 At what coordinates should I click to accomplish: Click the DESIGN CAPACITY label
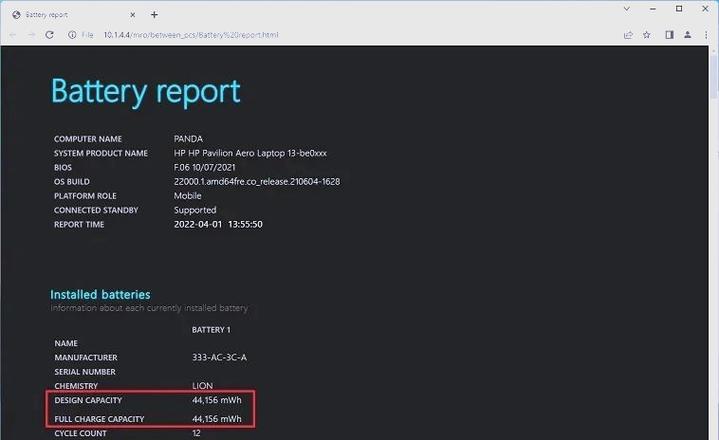[x=88, y=400]
